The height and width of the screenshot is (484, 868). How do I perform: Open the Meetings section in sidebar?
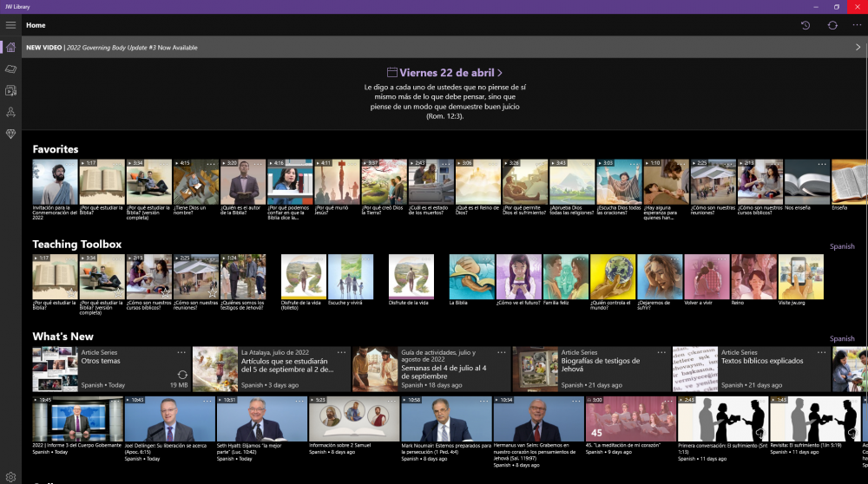tap(10, 112)
